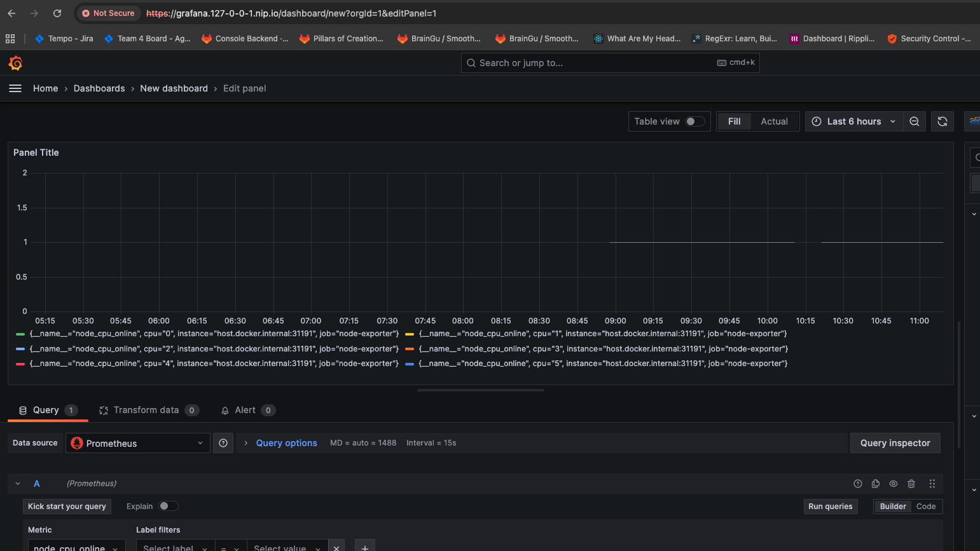This screenshot has width=980, height=551.
Task: Show query A help icon
Action: [x=858, y=484]
